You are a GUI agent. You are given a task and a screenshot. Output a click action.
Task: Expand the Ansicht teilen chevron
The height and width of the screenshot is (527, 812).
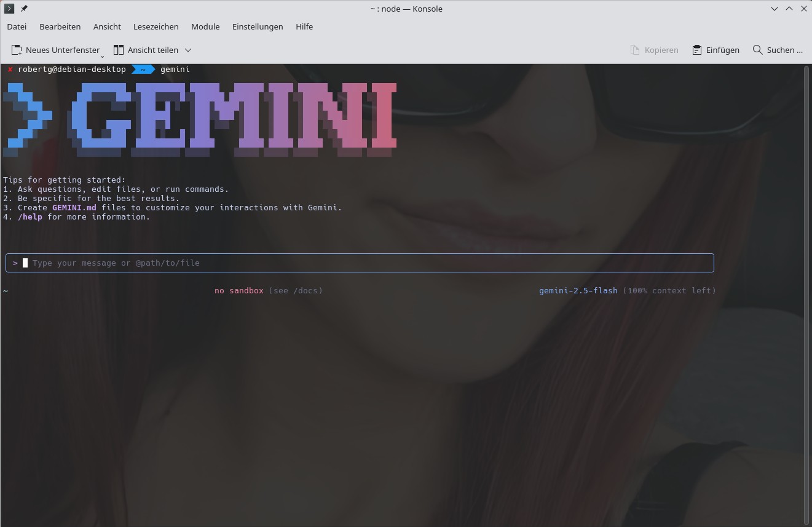188,50
